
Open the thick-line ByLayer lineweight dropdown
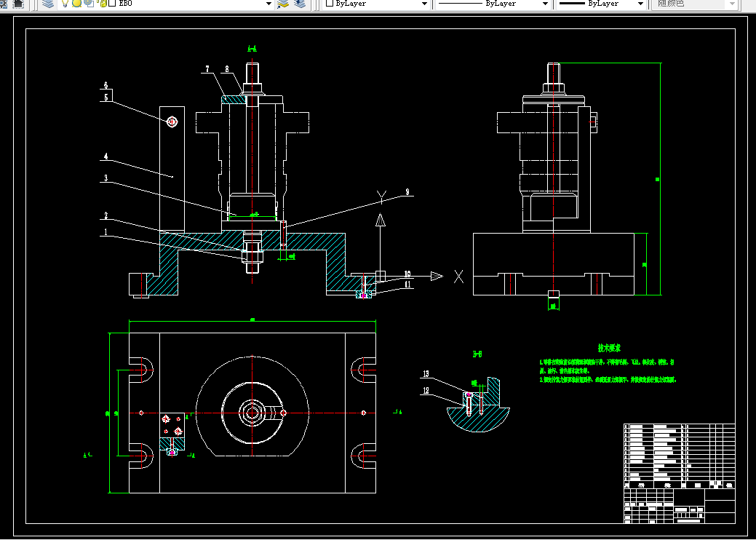pos(640,4)
